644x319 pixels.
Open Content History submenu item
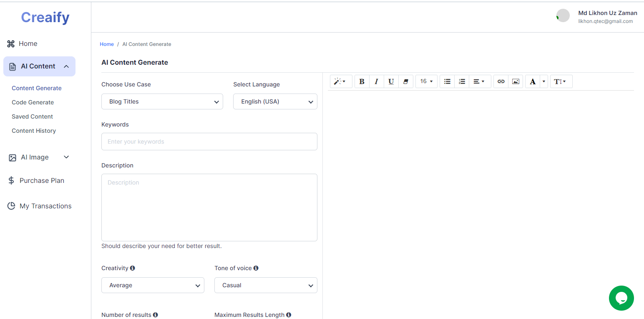[x=34, y=131]
